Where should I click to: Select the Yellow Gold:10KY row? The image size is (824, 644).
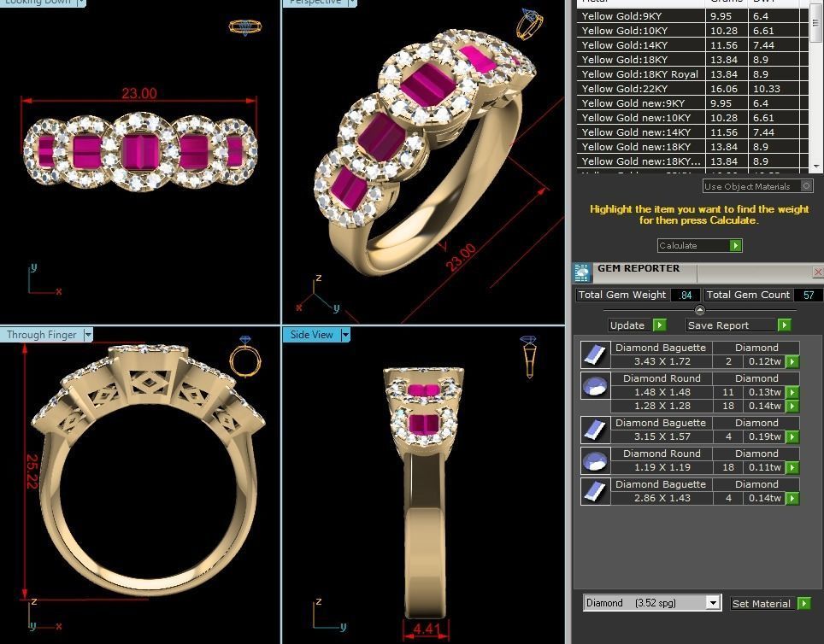click(692, 31)
